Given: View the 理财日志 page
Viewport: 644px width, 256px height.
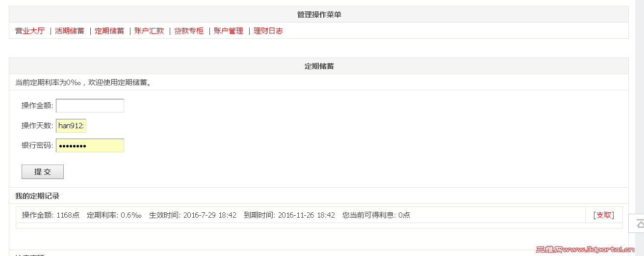Looking at the screenshot, I should tap(268, 30).
